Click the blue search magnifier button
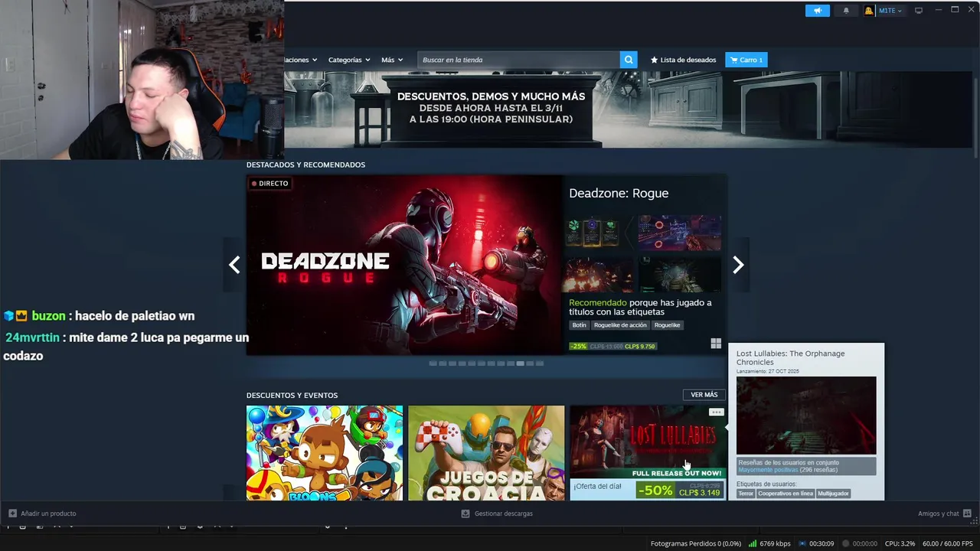 (x=629, y=60)
